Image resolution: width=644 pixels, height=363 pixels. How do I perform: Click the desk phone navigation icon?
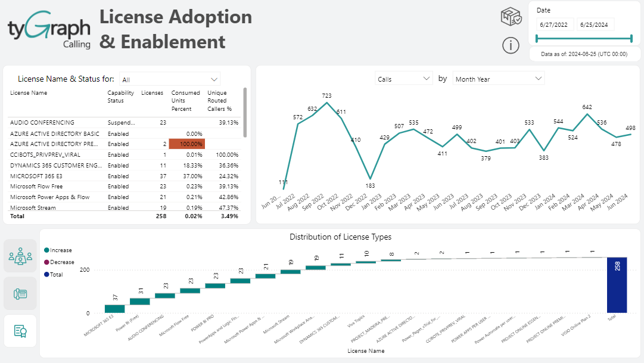tap(20, 293)
